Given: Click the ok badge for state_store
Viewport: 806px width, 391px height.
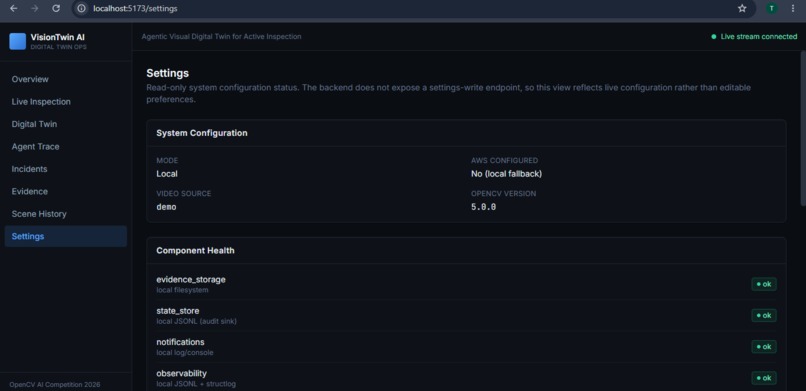Looking at the screenshot, I should (x=764, y=315).
